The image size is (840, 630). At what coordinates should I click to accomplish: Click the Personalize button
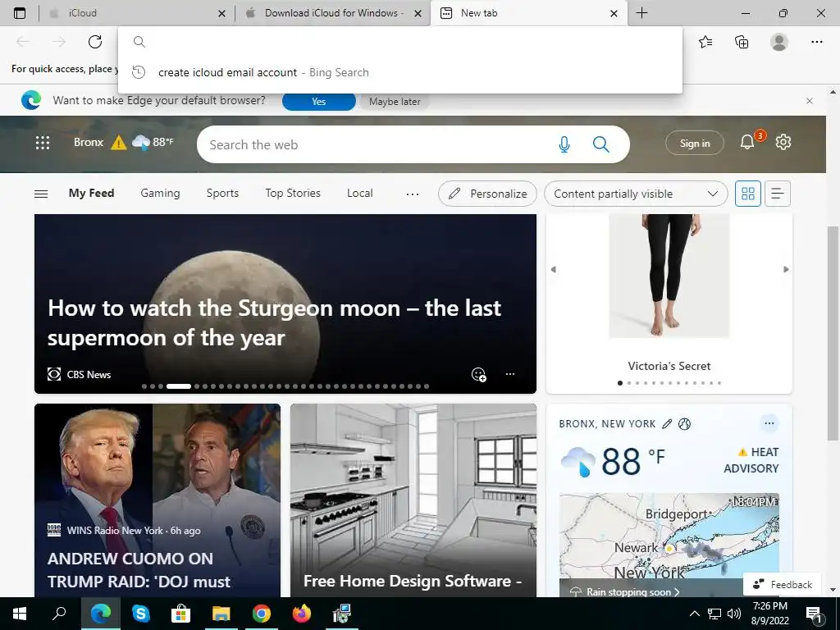click(487, 194)
